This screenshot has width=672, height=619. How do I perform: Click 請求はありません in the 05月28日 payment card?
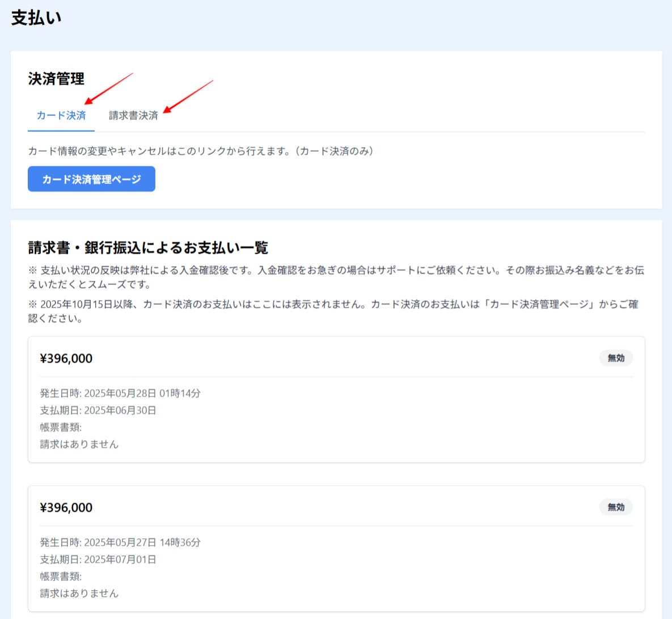(x=79, y=444)
